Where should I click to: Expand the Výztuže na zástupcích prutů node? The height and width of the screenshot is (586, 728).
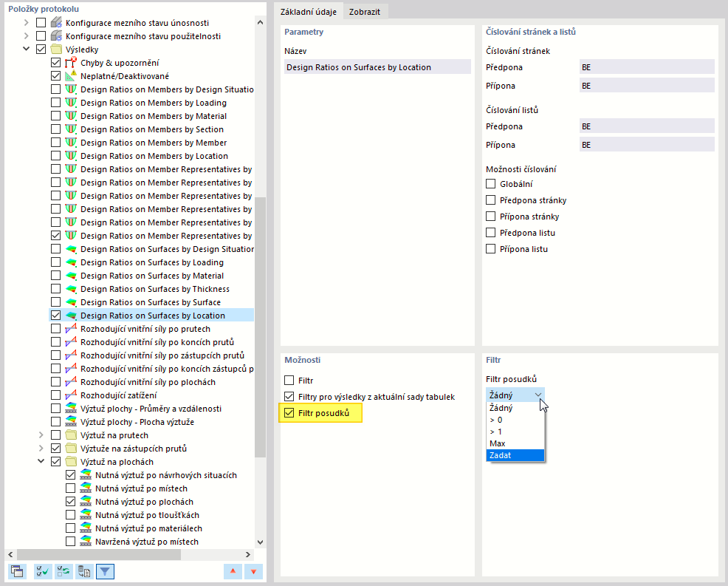[x=41, y=448]
